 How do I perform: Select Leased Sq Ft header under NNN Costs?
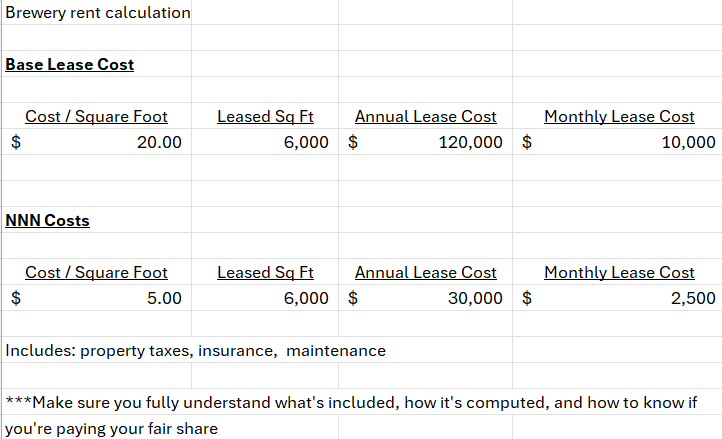tap(265, 273)
